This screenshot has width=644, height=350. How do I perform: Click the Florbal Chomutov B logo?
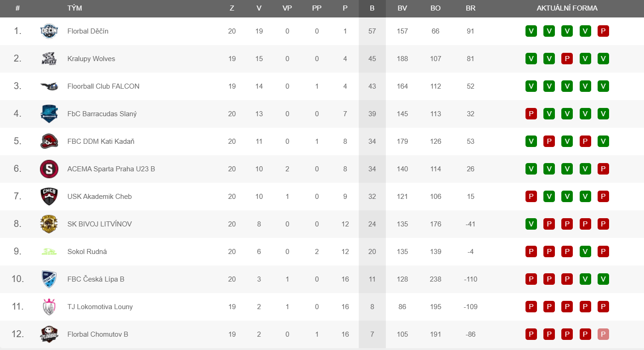(49, 334)
